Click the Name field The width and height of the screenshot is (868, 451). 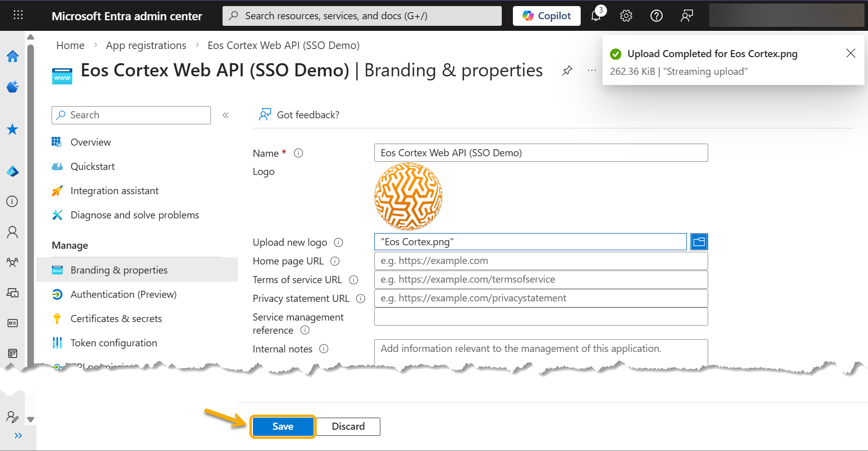tap(541, 153)
